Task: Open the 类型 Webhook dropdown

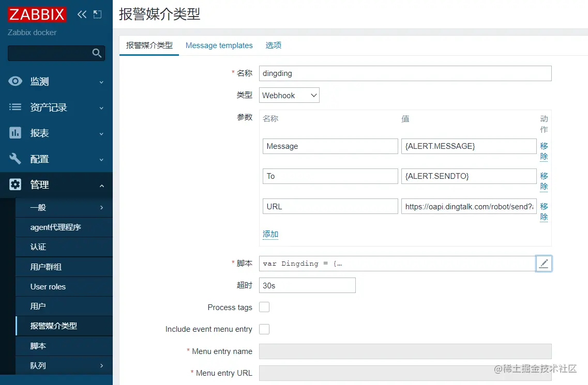Action: pyautogui.click(x=289, y=95)
